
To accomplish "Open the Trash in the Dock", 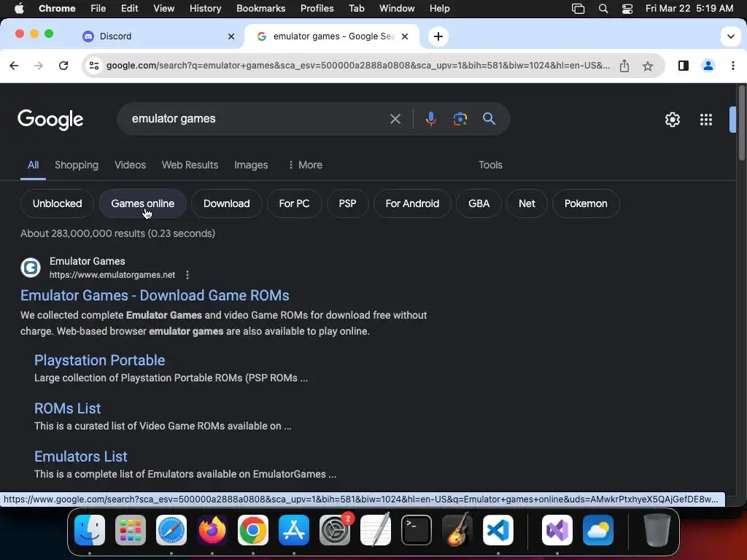I will click(x=657, y=530).
